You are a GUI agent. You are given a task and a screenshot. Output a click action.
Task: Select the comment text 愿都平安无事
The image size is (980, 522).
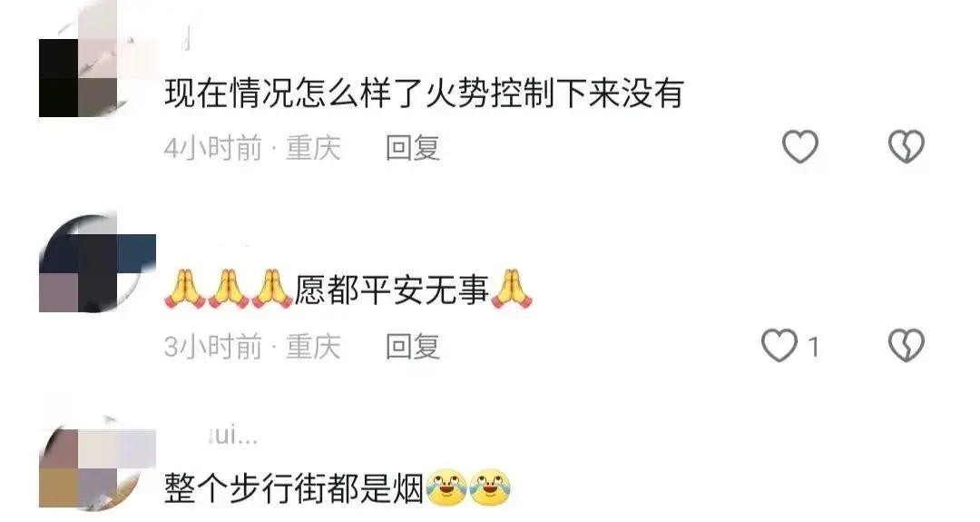391,291
